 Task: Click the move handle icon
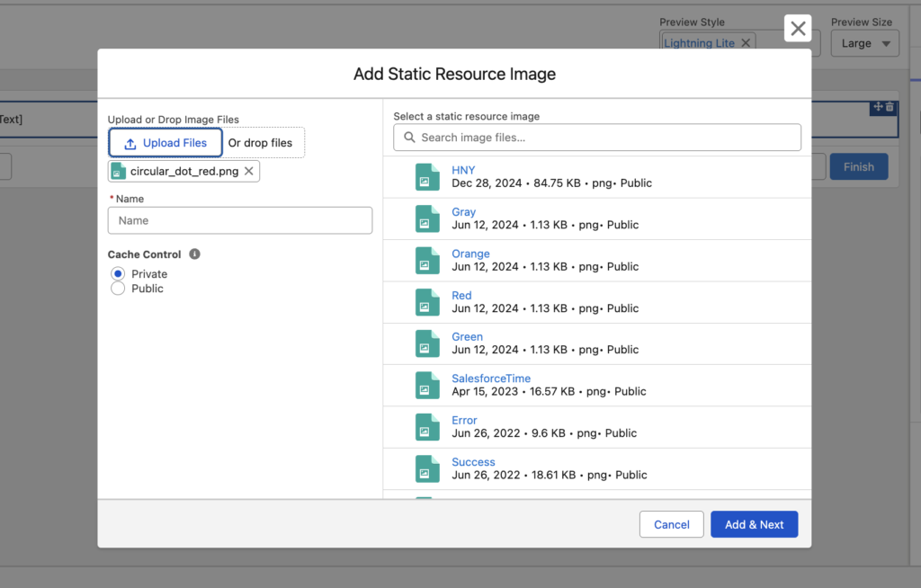point(877,107)
